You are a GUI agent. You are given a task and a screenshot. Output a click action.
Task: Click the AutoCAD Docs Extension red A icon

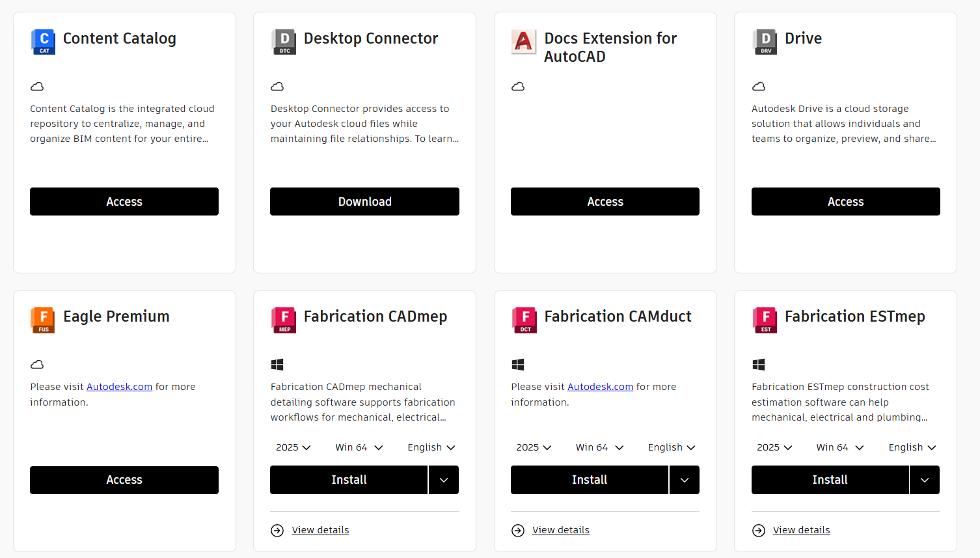(524, 42)
